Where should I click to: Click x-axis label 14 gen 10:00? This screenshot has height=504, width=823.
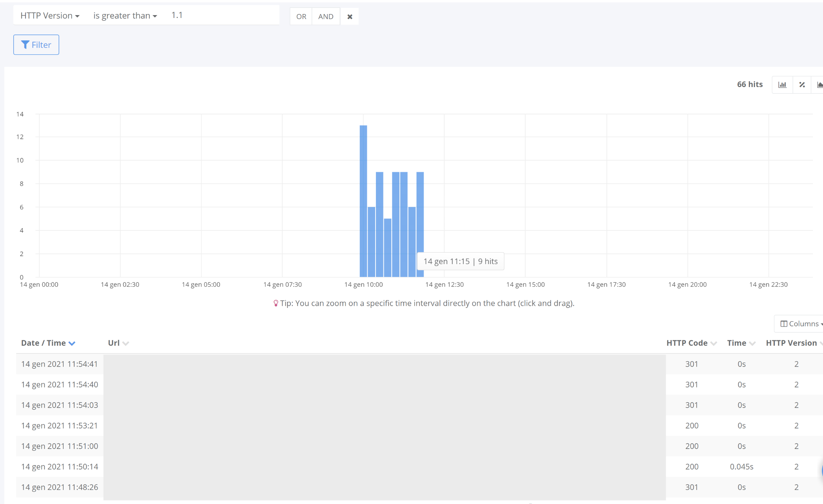tap(363, 285)
